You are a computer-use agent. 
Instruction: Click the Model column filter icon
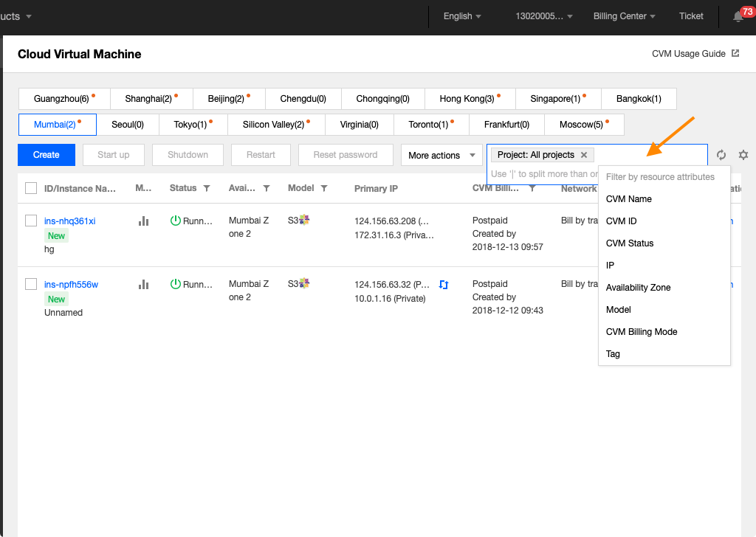[324, 188]
